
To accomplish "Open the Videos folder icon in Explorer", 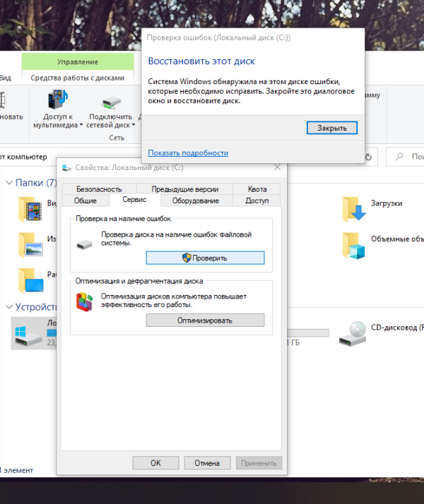I will point(30,210).
